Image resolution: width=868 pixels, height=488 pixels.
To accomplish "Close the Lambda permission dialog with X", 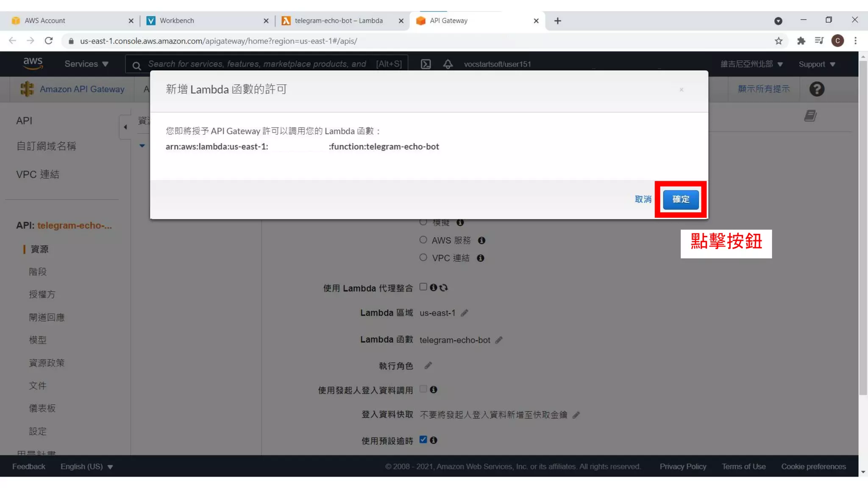I will (682, 90).
